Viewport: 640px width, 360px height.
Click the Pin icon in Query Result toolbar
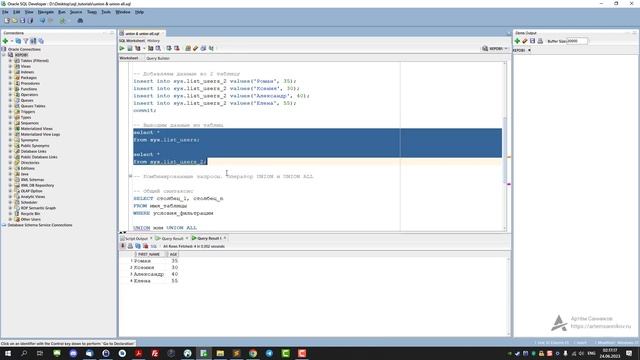(x=123, y=246)
